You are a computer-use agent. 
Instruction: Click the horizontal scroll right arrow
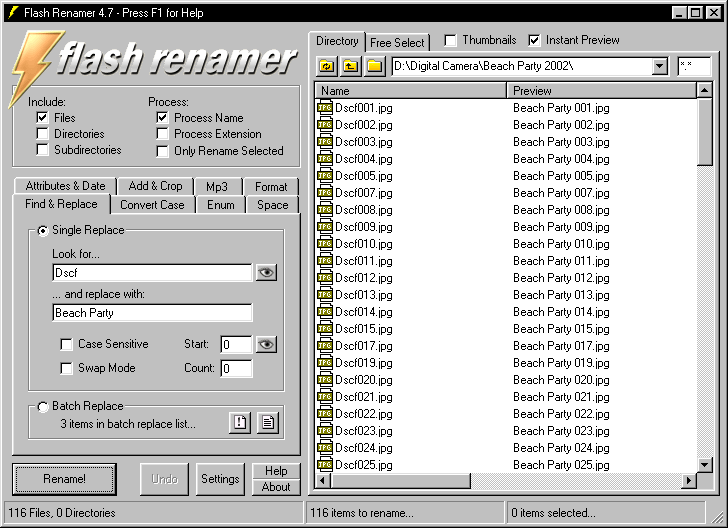click(689, 481)
